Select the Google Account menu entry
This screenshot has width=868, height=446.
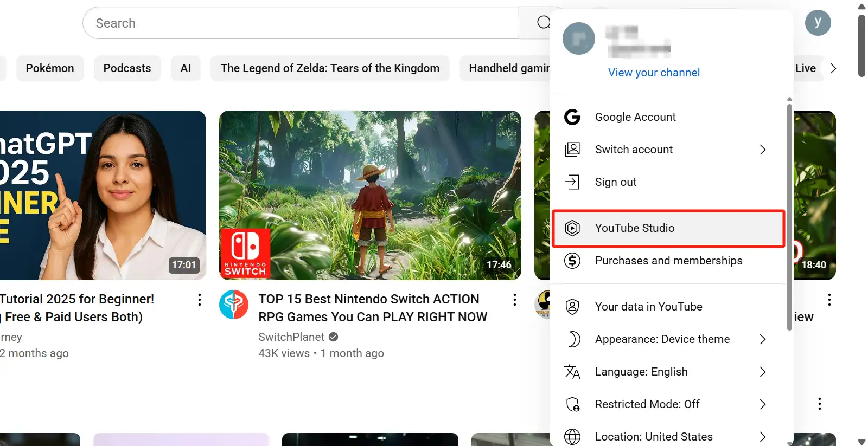(x=668, y=117)
